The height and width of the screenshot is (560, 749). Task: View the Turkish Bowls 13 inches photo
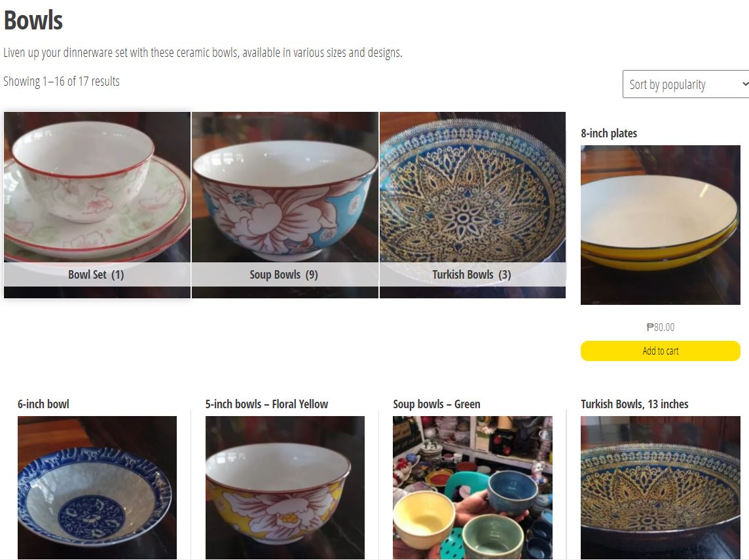tap(660, 487)
